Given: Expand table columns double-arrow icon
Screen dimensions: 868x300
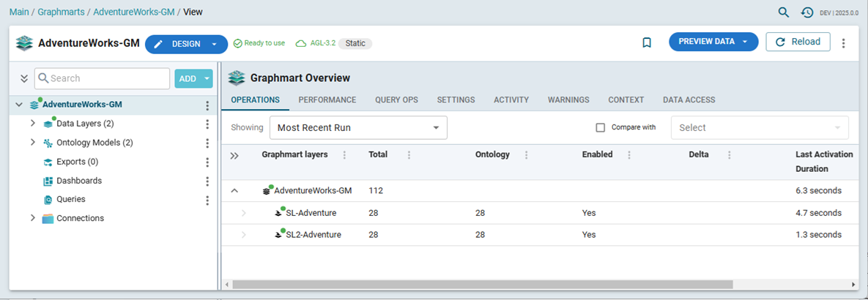Looking at the screenshot, I should pos(234,155).
